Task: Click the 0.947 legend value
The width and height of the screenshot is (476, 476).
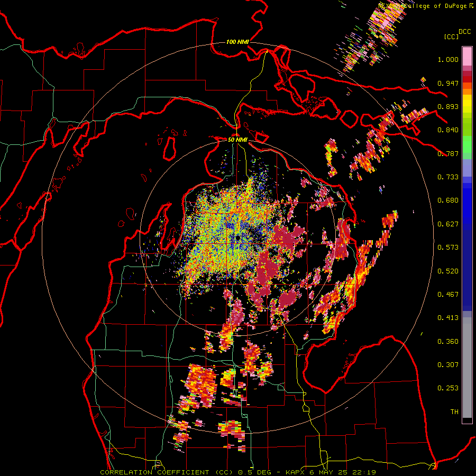Action: tap(448, 83)
